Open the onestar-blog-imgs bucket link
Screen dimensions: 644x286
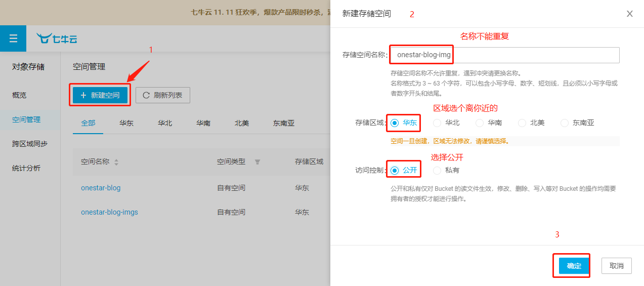pos(109,212)
